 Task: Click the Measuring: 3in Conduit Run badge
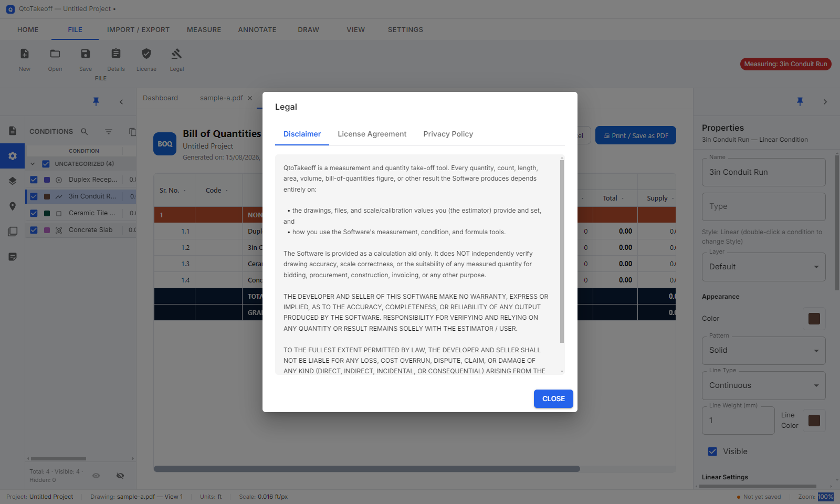point(785,64)
